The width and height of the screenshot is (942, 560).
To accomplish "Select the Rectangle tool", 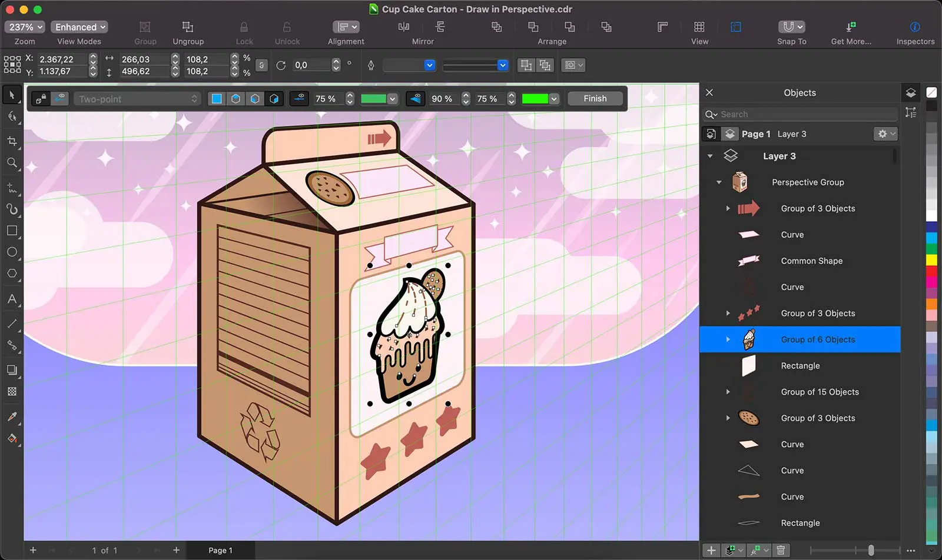I will 12,231.
